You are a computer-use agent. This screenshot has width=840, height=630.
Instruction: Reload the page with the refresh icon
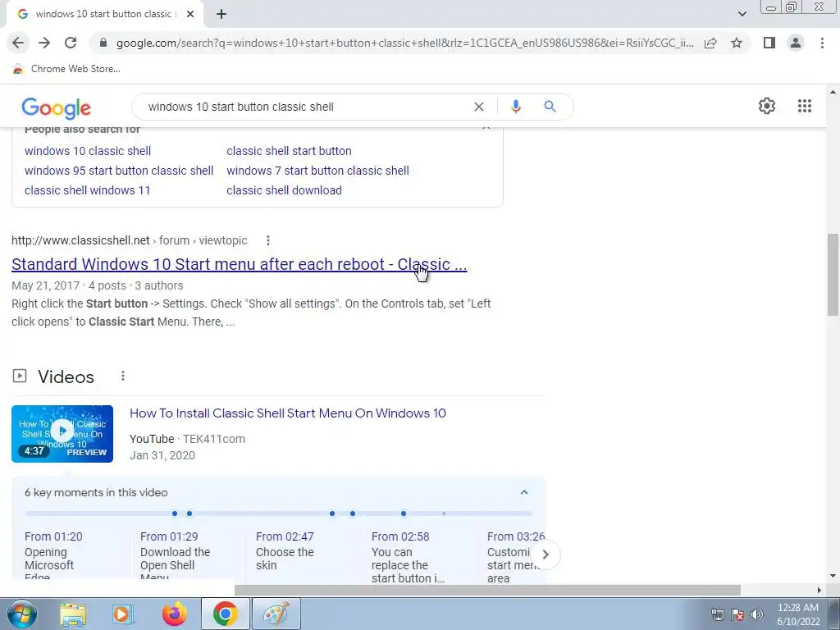tap(71, 43)
